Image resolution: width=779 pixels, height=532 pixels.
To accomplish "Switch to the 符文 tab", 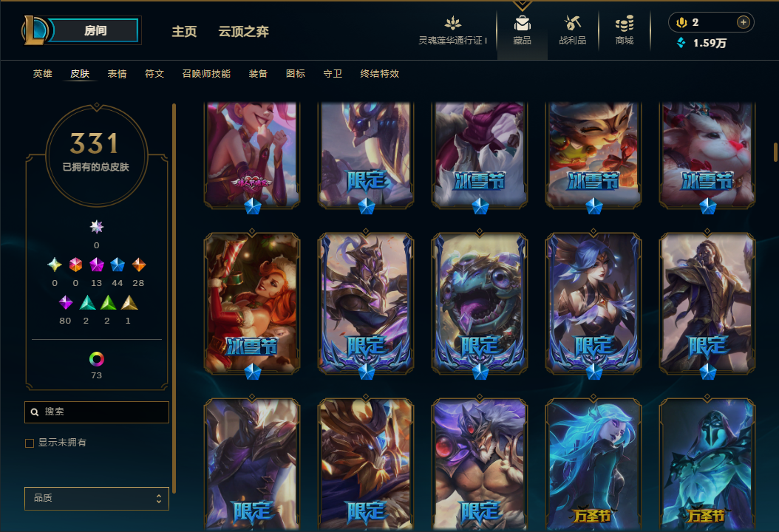I will click(x=154, y=73).
